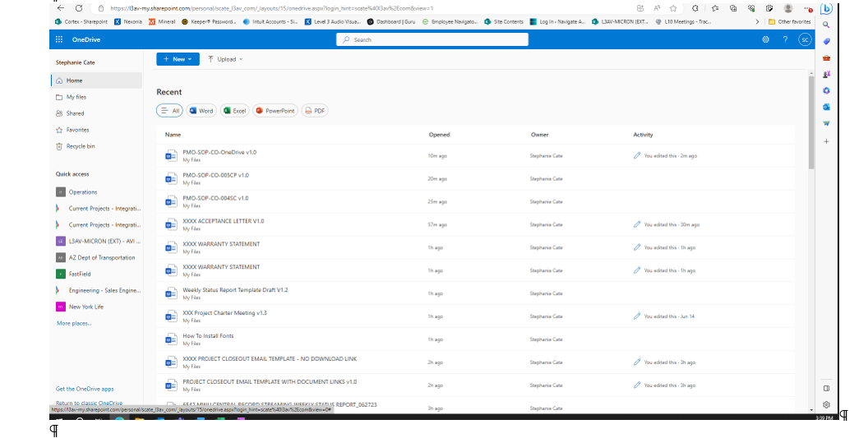Viewport: 868px width, 438px height.
Task: Click the More places link
Action: click(74, 324)
